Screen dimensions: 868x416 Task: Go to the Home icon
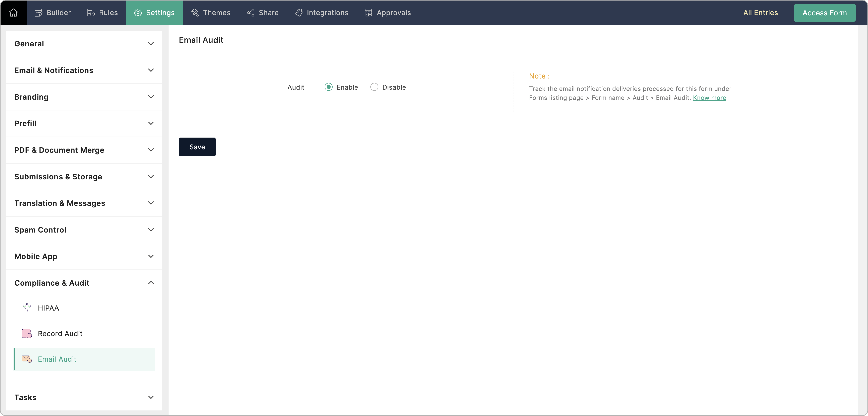point(13,12)
